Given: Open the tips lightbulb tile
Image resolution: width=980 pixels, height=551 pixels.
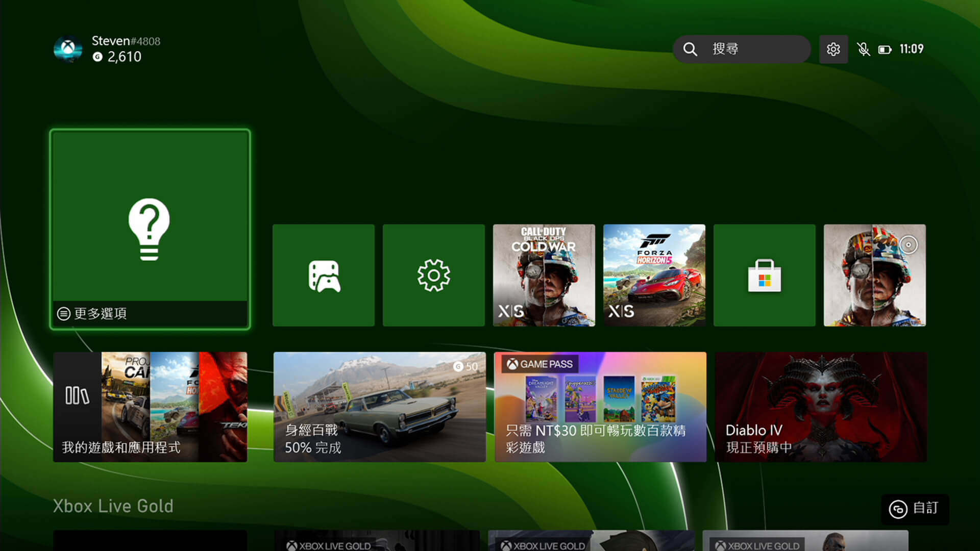Looking at the screenshot, I should click(x=150, y=229).
